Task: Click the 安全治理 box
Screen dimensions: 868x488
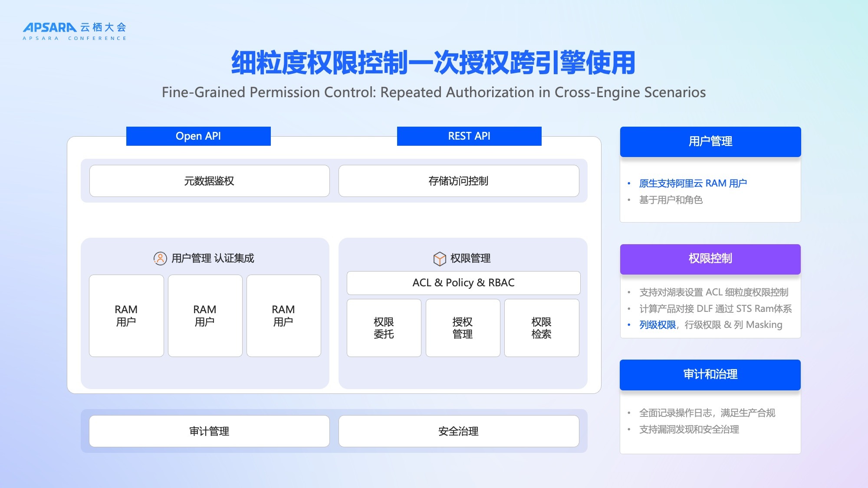Action: tap(458, 431)
